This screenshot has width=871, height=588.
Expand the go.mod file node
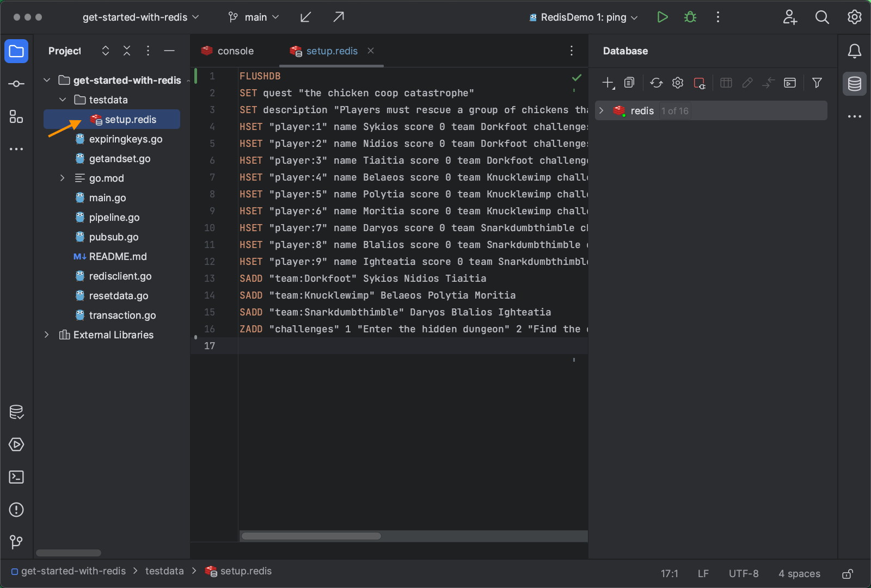coord(62,178)
